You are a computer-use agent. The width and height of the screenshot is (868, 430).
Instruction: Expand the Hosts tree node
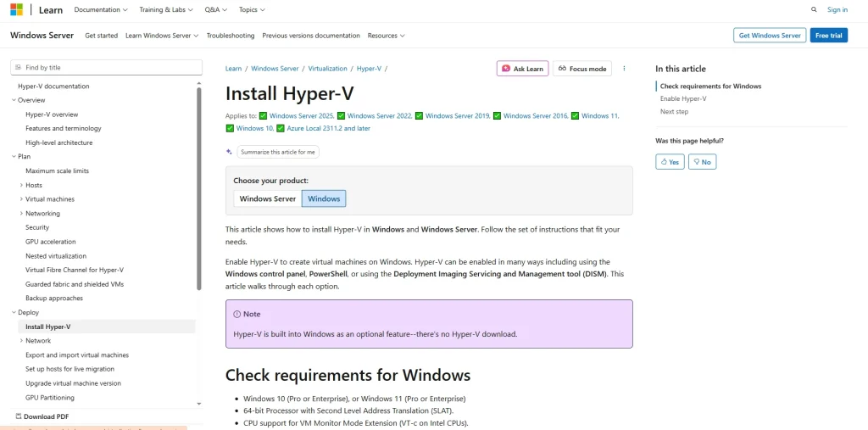click(21, 185)
